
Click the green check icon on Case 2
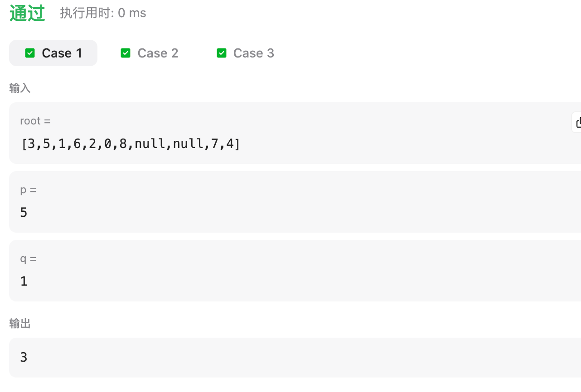[126, 53]
